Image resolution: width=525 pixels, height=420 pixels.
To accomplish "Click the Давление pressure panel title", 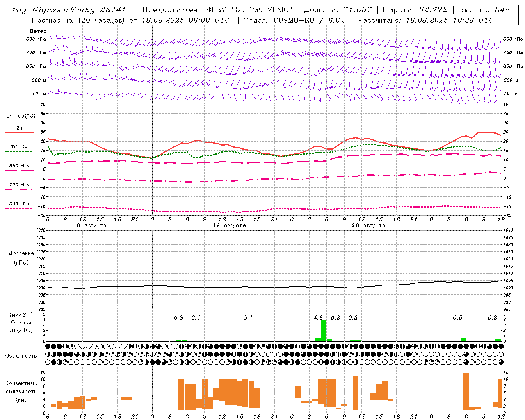I will (21, 253).
